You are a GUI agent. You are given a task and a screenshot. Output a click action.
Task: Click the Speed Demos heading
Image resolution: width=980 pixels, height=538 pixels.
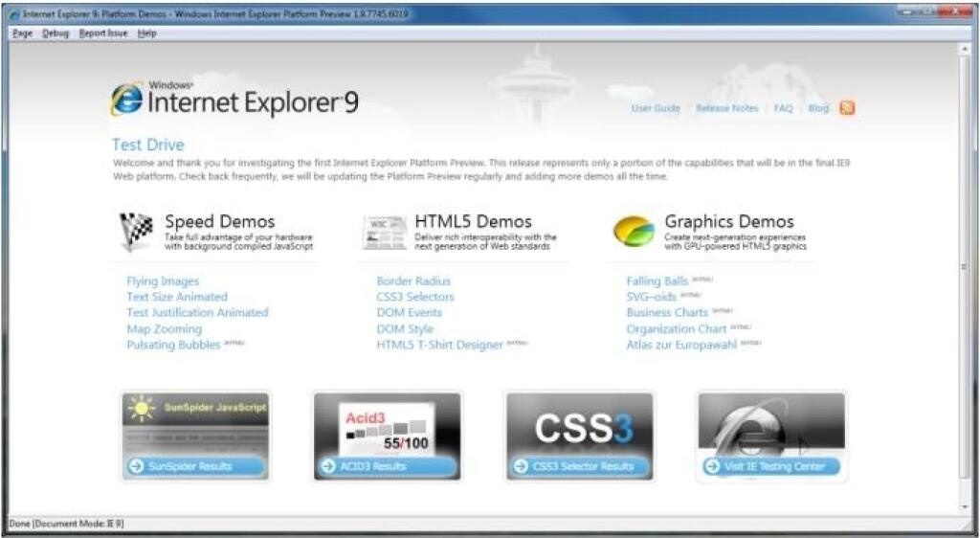(220, 221)
